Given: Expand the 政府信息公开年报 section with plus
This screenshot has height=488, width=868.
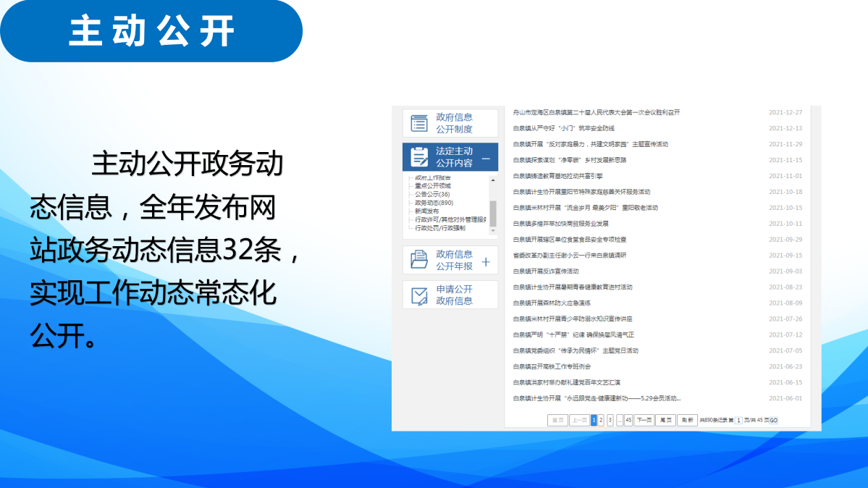Looking at the screenshot, I should pyautogui.click(x=486, y=261).
